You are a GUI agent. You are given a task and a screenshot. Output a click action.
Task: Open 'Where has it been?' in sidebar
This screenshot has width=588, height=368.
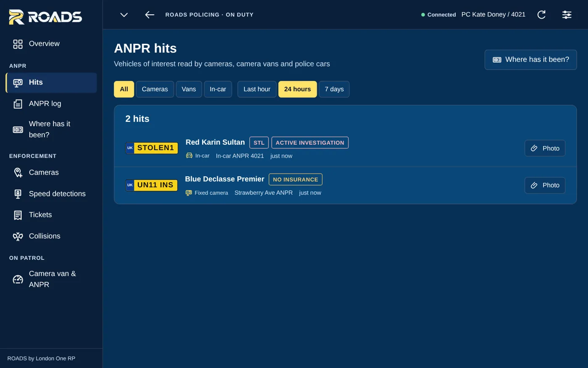pyautogui.click(x=51, y=130)
